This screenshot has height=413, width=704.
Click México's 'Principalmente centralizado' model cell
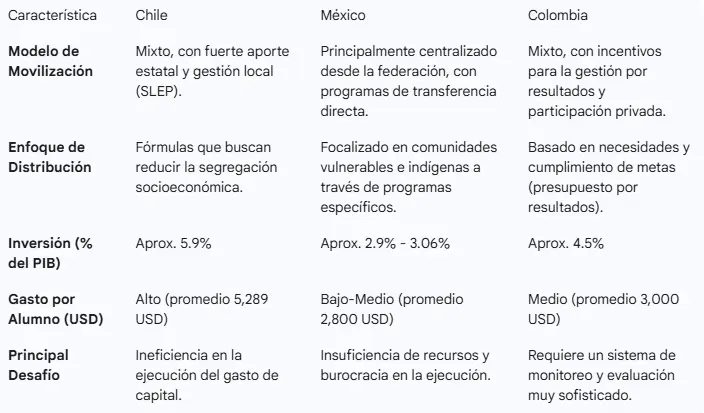[x=408, y=80]
